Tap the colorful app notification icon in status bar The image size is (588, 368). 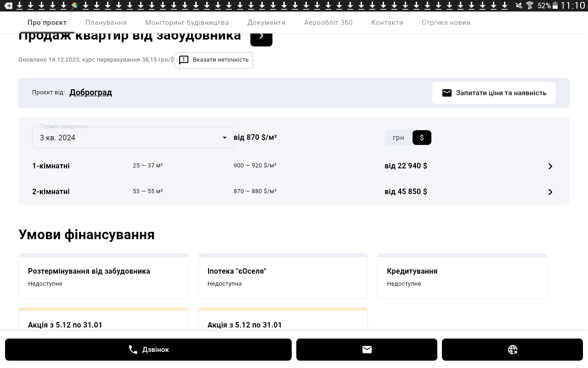[74, 6]
